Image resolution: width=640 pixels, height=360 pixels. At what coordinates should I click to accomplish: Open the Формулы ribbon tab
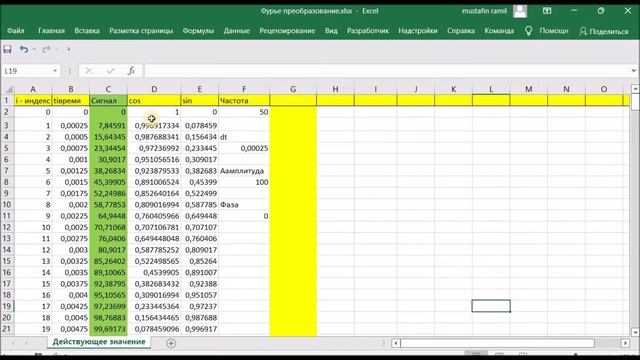click(198, 31)
